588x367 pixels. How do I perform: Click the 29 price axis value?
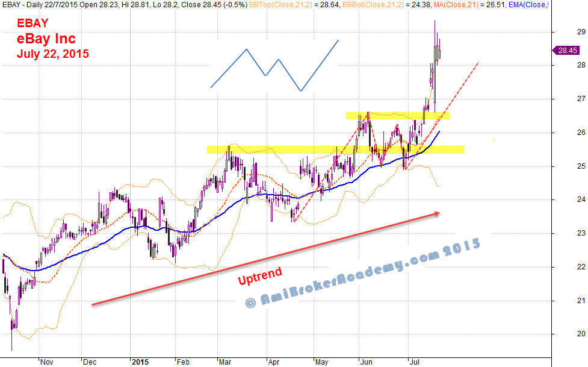[581, 31]
